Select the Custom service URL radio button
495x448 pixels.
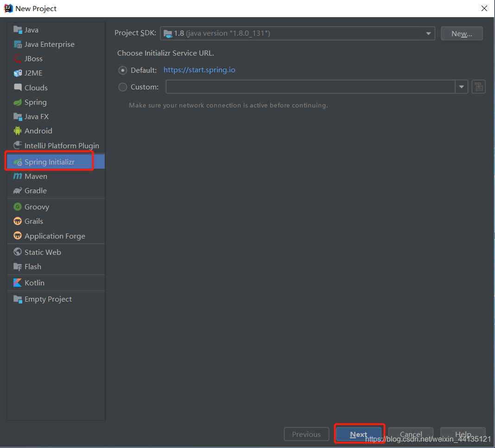(122, 87)
